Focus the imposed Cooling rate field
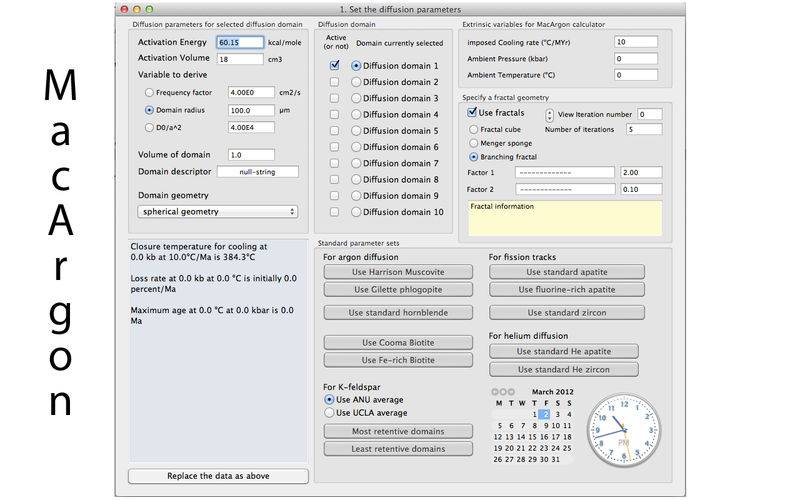 [x=635, y=42]
